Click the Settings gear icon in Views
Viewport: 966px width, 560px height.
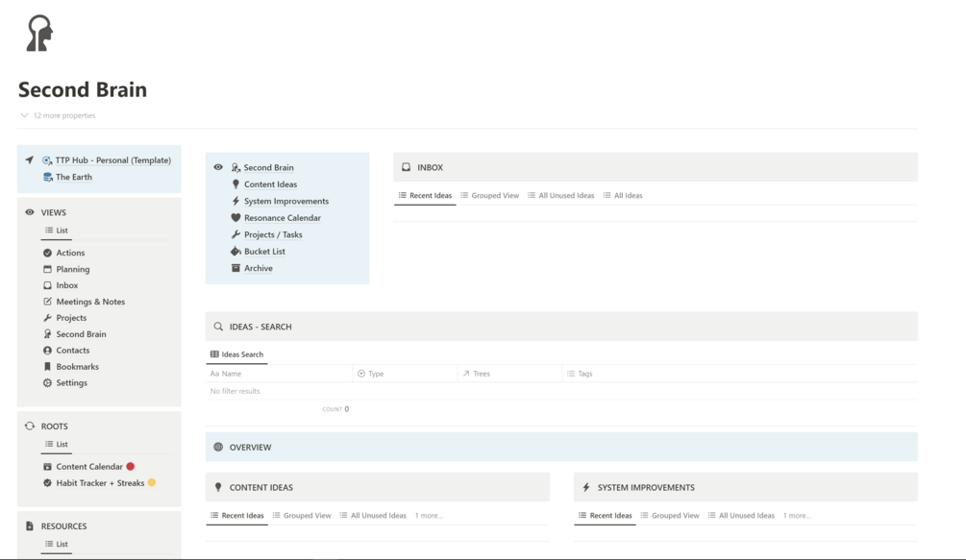pos(47,382)
